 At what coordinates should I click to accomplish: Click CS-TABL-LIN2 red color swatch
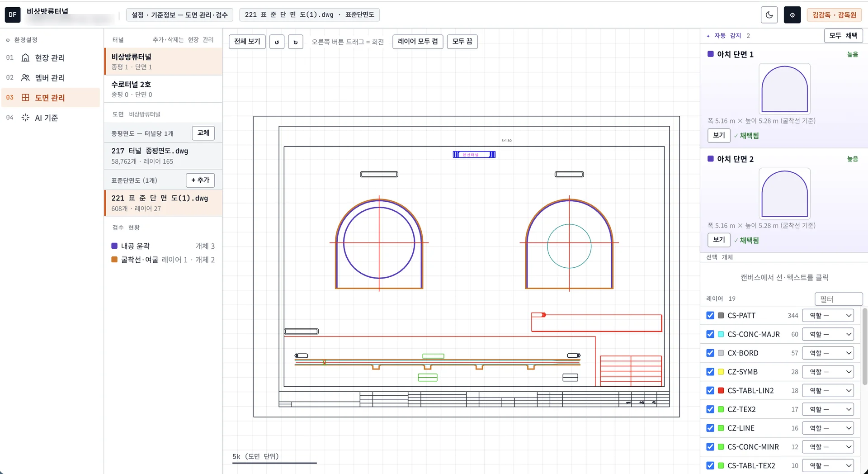coord(721,391)
